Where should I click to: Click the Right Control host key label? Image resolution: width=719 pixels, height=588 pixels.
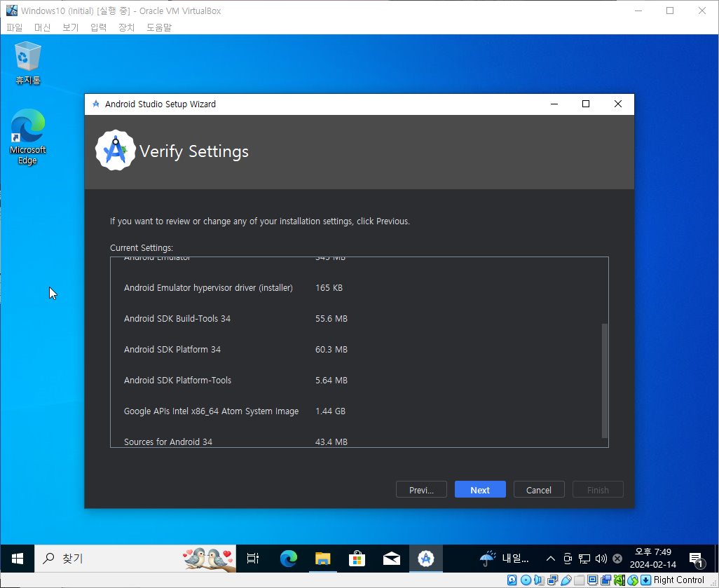[x=678, y=580]
